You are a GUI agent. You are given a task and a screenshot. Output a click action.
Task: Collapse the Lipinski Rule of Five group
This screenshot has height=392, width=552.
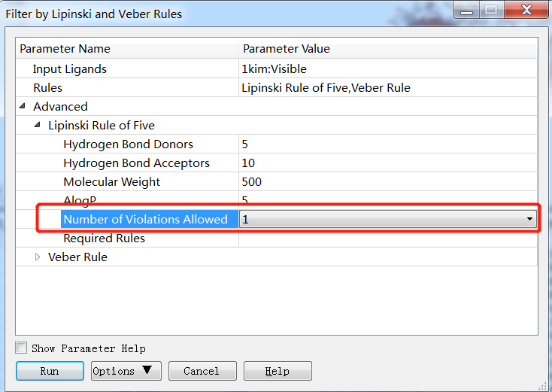click(x=37, y=125)
